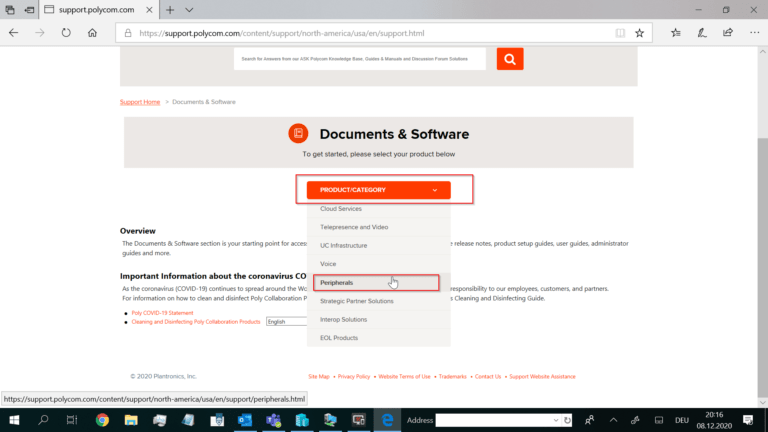768x432 pixels.
Task: Open Support Website Assistance link
Action: pos(542,377)
